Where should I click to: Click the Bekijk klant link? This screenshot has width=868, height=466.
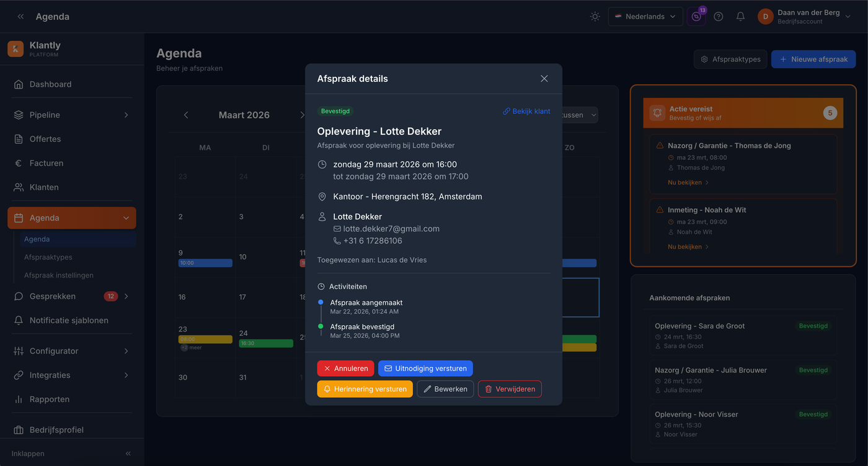click(x=526, y=111)
